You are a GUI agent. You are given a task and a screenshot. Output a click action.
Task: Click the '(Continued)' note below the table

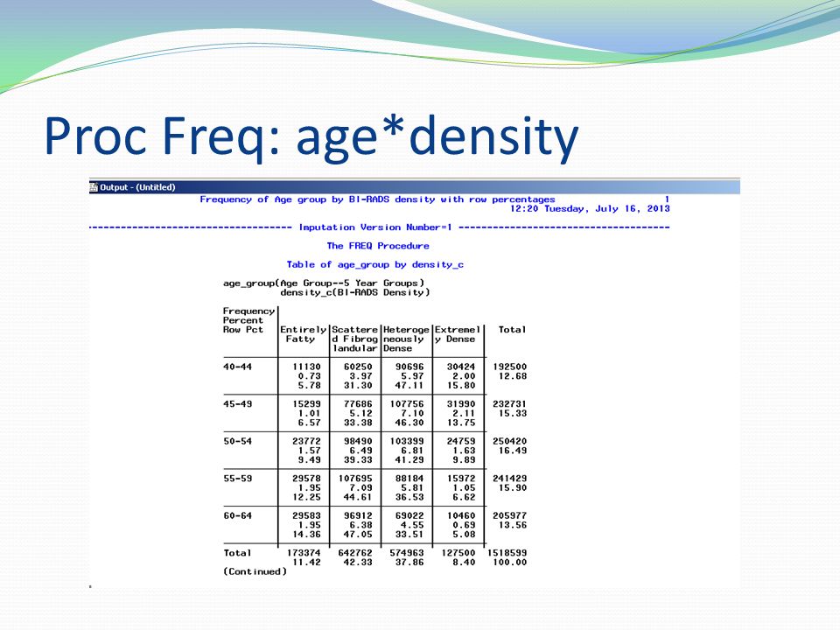(x=255, y=571)
